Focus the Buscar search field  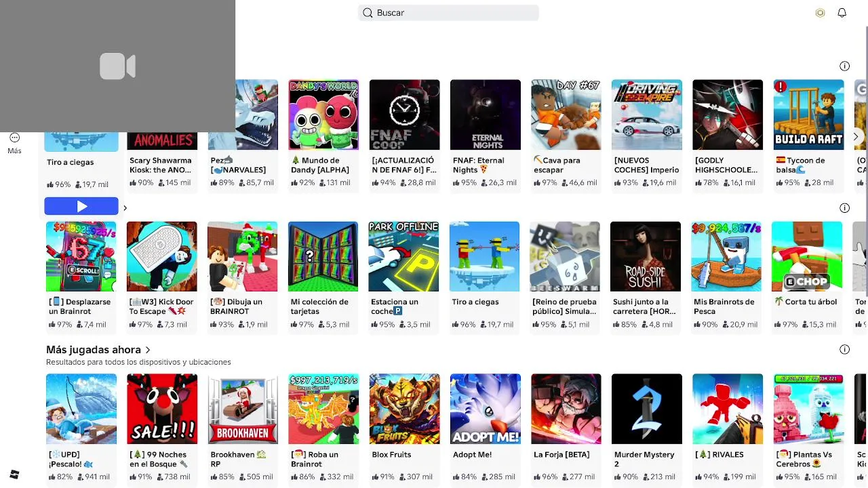click(448, 13)
